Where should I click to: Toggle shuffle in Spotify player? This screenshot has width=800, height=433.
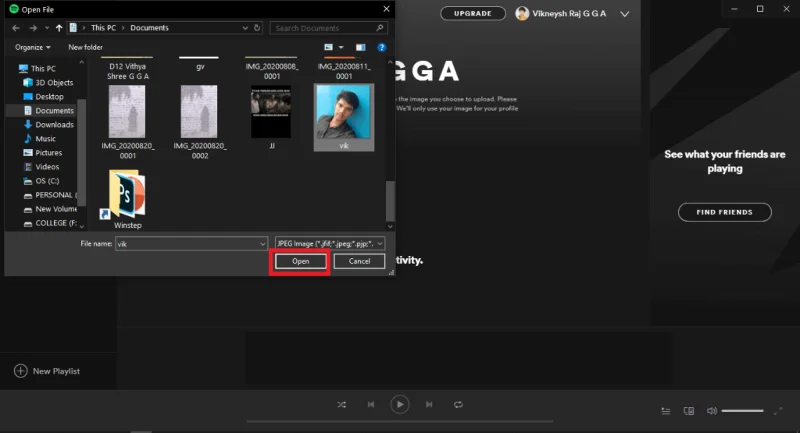[341, 404]
